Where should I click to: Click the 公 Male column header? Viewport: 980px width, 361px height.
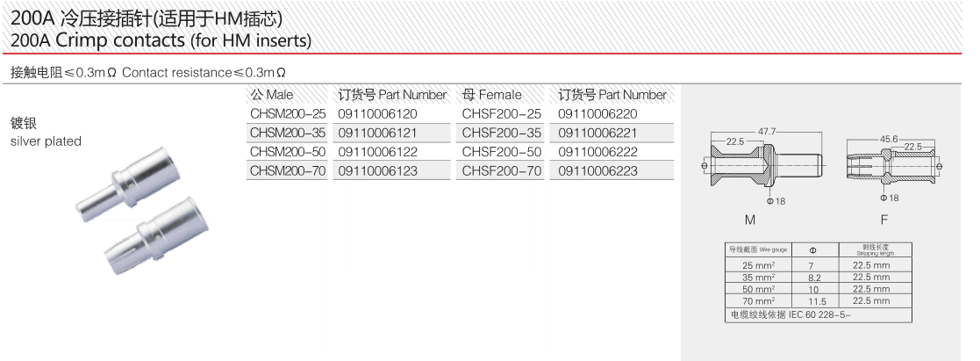point(272,95)
